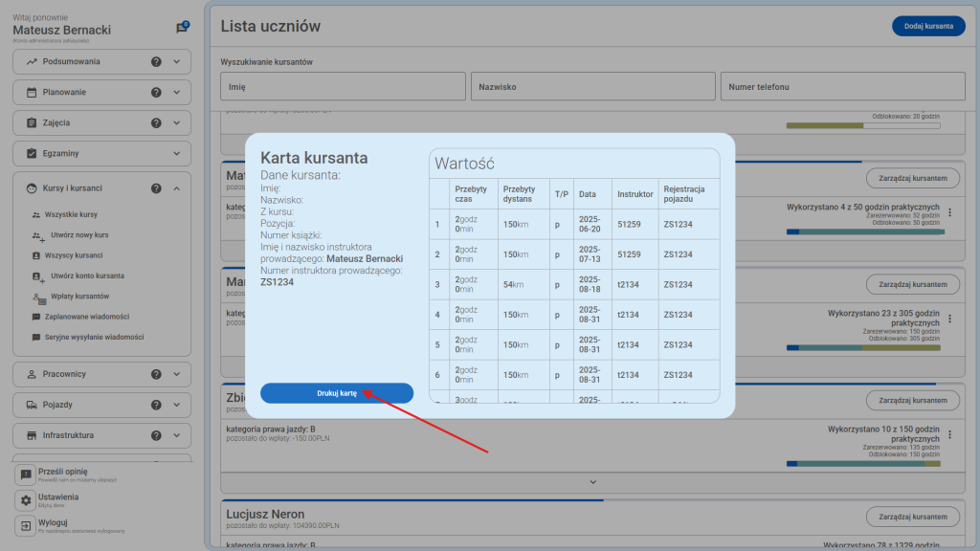Click the Wyloguj logout icon
Image resolution: width=980 pixels, height=551 pixels.
click(x=26, y=525)
